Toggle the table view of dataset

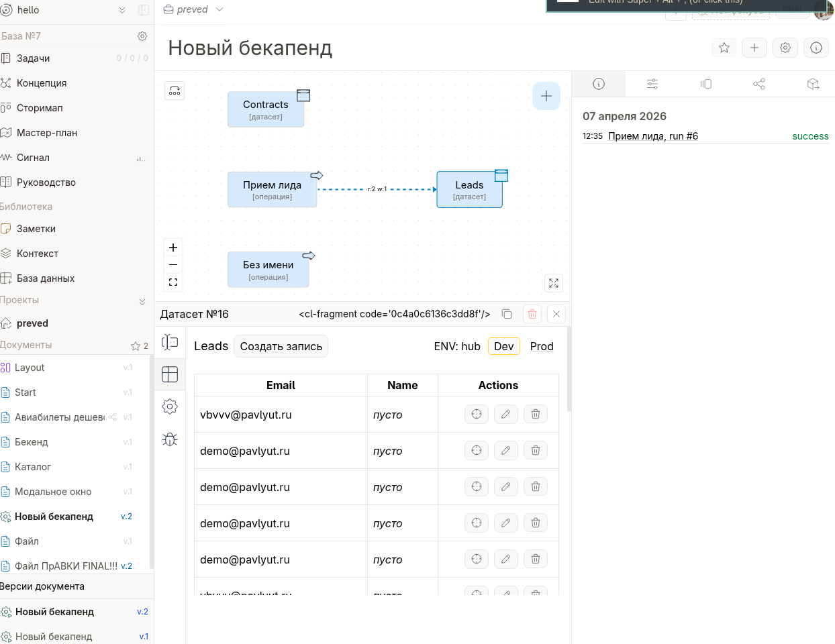170,374
